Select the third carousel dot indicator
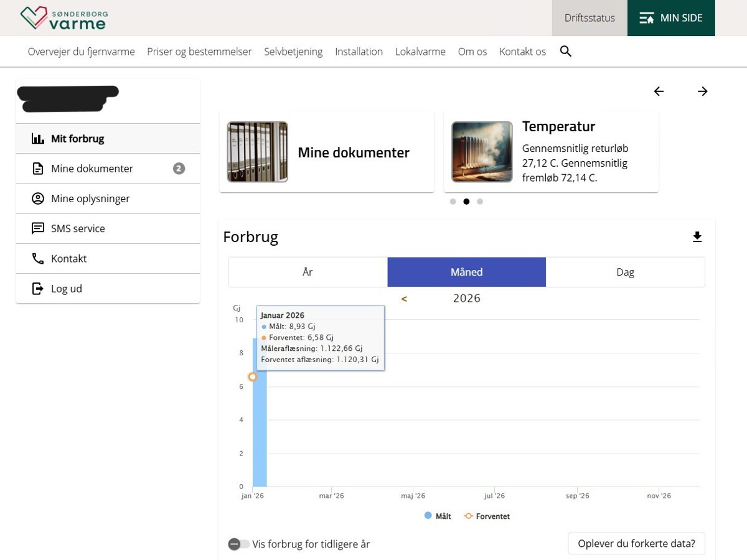747x560 pixels. point(480,202)
